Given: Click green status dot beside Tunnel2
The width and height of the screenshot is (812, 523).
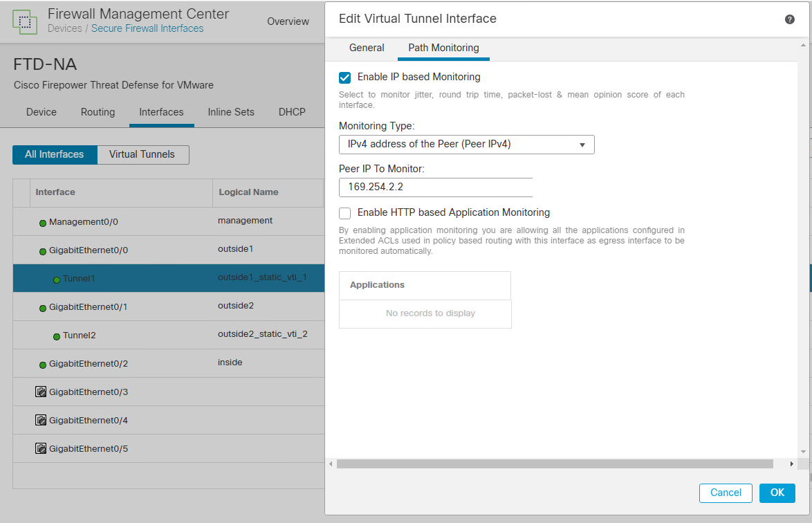Looking at the screenshot, I should click(x=57, y=337).
